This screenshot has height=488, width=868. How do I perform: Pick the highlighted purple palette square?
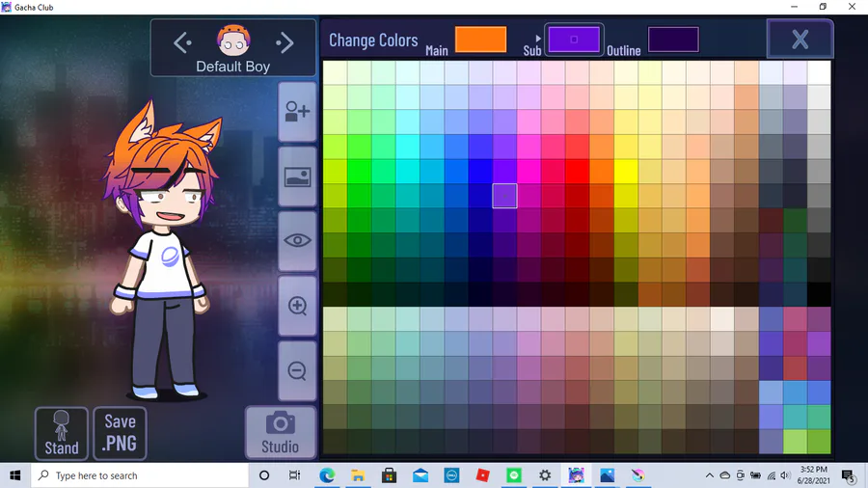504,196
